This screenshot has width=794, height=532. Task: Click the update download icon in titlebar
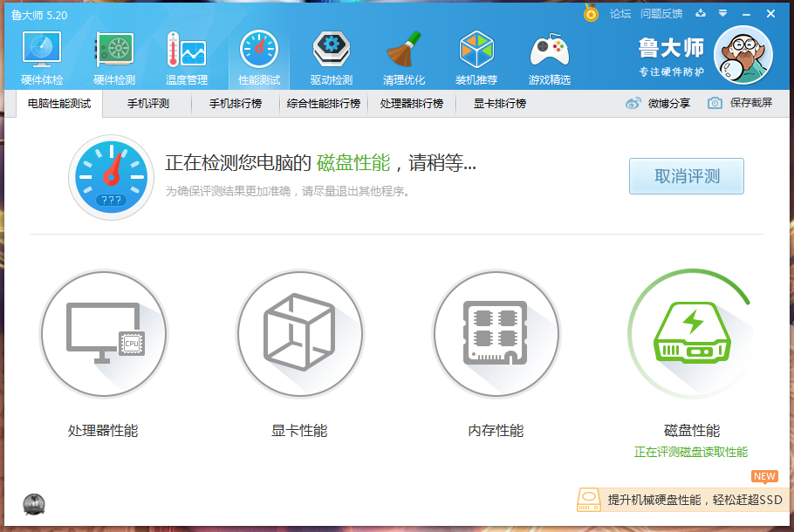(702, 13)
